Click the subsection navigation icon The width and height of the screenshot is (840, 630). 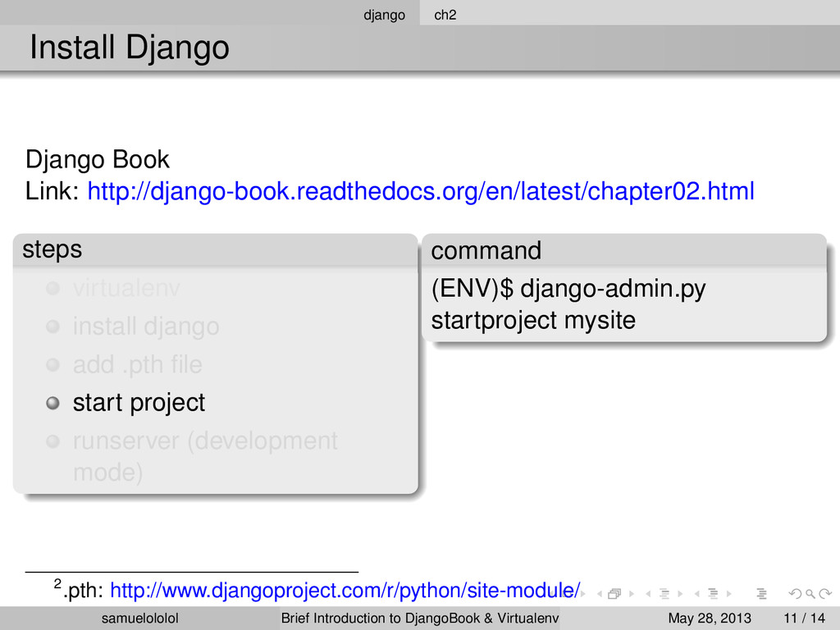(x=664, y=594)
